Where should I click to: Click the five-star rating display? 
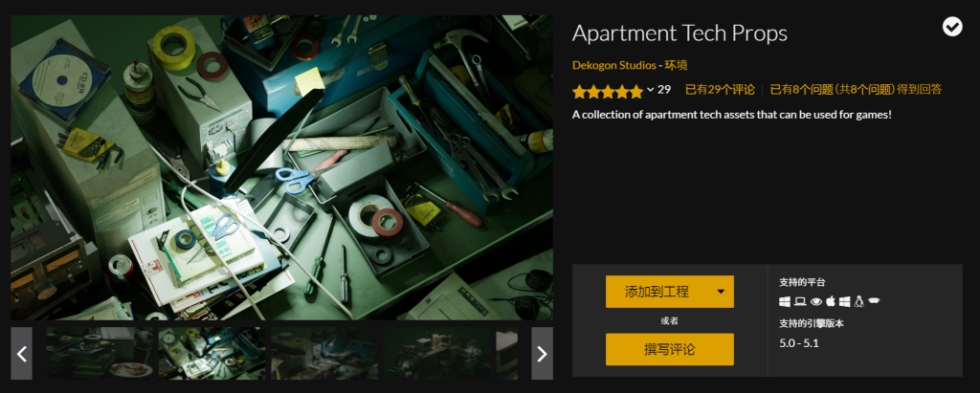click(608, 91)
